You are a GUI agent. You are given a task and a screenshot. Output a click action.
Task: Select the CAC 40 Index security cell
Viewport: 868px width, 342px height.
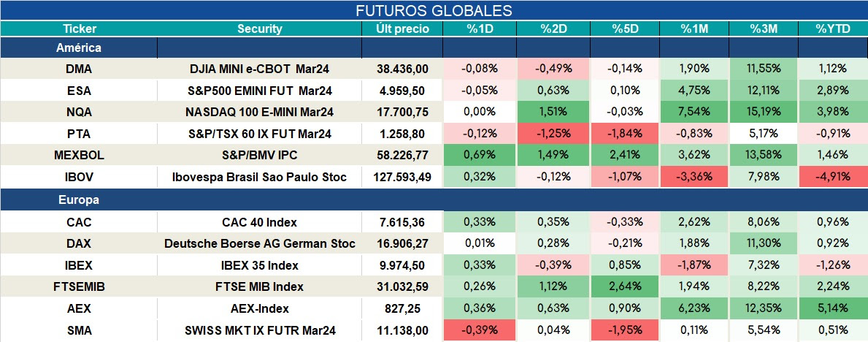(x=260, y=222)
